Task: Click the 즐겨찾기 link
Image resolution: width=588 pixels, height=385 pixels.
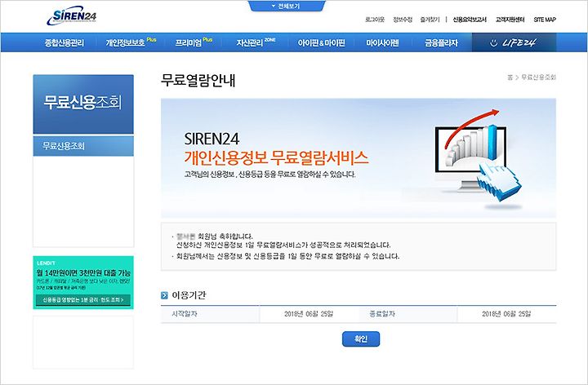Action: [x=430, y=20]
